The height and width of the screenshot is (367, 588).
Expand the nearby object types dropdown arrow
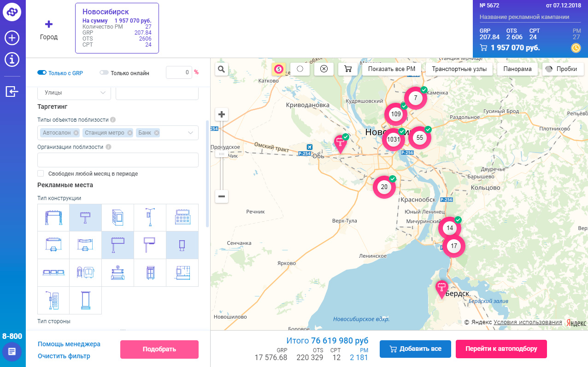click(x=191, y=133)
